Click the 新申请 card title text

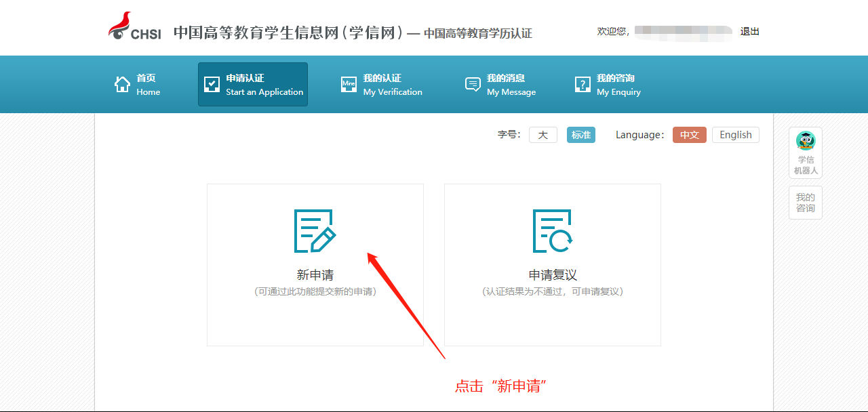point(315,275)
